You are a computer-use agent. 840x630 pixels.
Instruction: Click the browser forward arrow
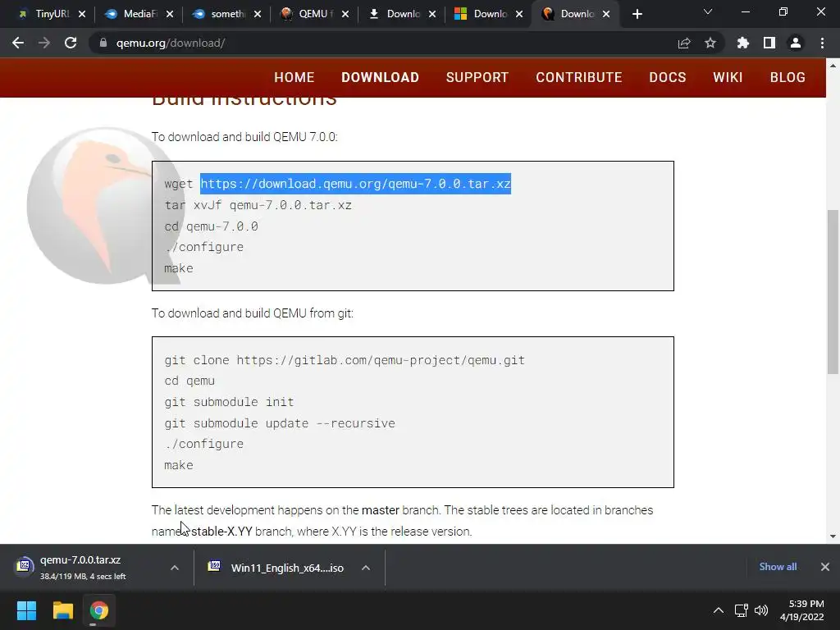(44, 43)
